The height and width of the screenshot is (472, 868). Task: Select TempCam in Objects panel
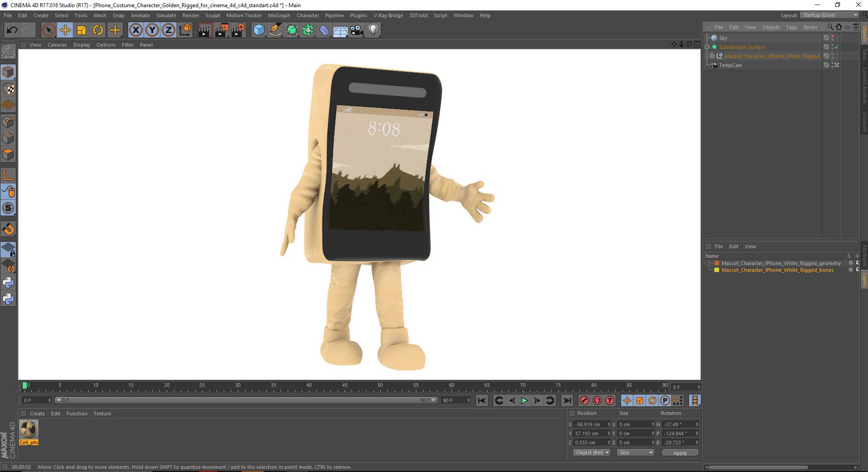coord(730,65)
